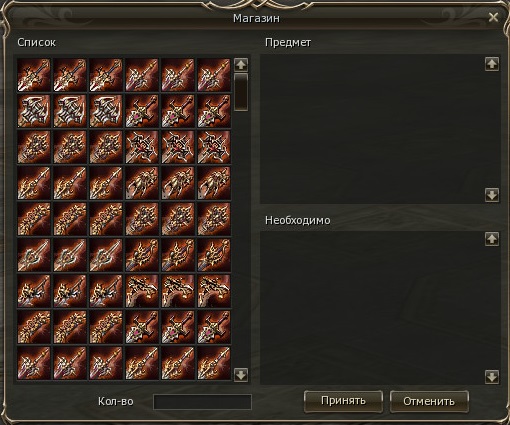Click the Необходимо panel scroll-down arrow
Viewport: 510px width, 425px height.
pos(492,377)
